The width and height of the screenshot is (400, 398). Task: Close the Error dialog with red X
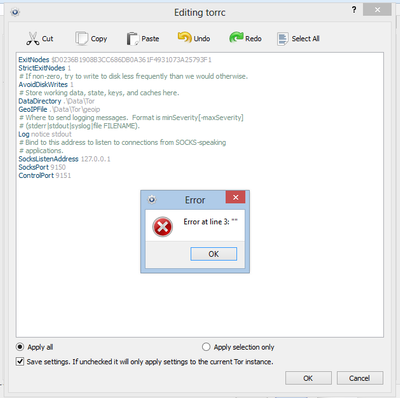point(235,197)
